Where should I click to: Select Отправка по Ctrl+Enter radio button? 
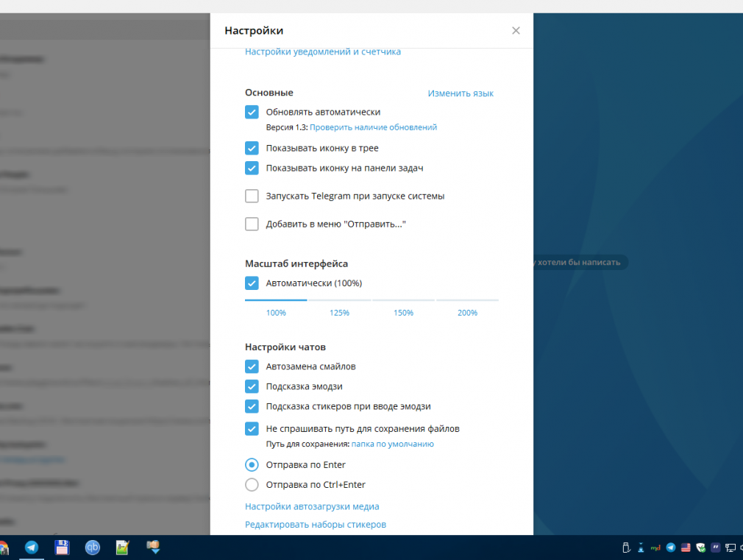tap(252, 485)
